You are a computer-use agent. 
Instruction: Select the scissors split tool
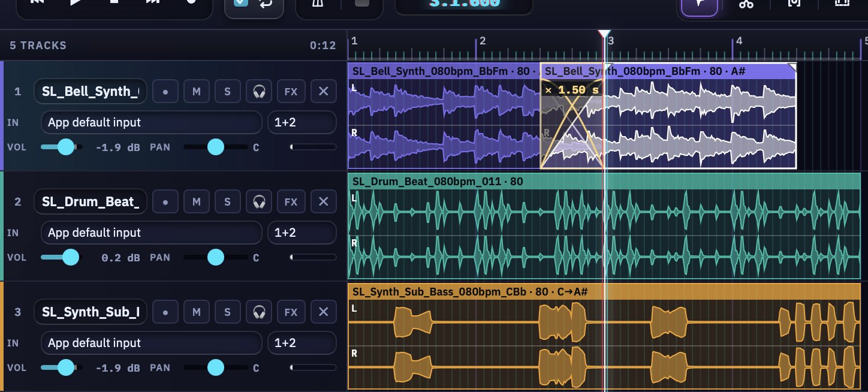click(746, 5)
